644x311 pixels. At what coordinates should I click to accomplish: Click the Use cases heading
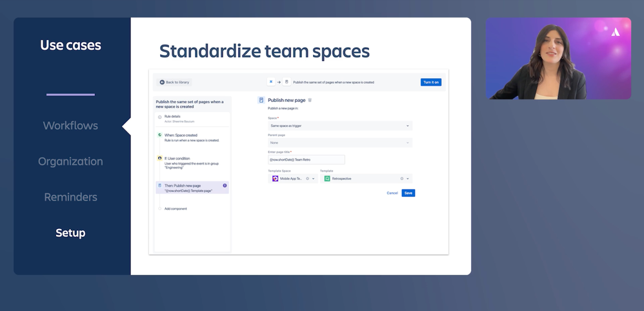click(70, 45)
